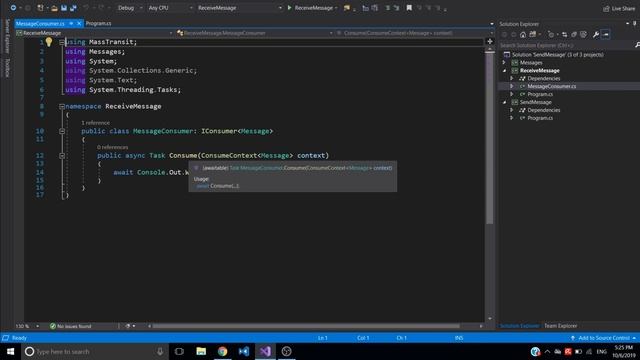Select Program.cs under ReceiveMessage in Solution Explorer
Screen dimensions: 640x360
click(x=540, y=94)
